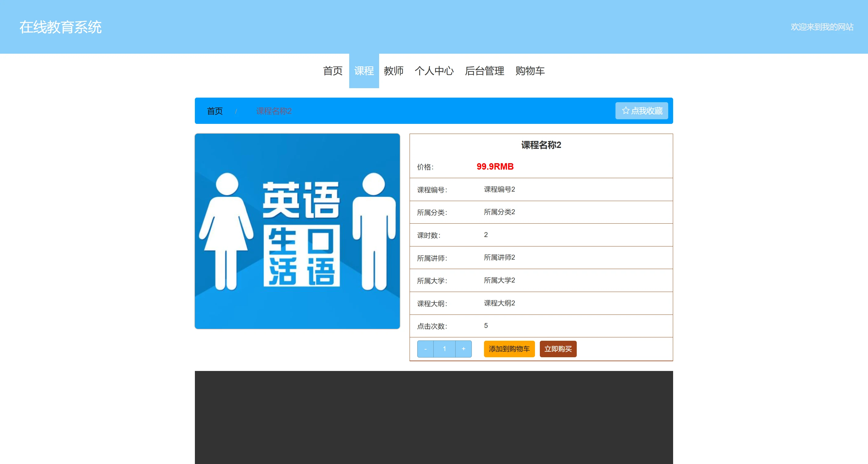
Task: Open 后台管理 in the navigation bar
Action: click(x=484, y=71)
